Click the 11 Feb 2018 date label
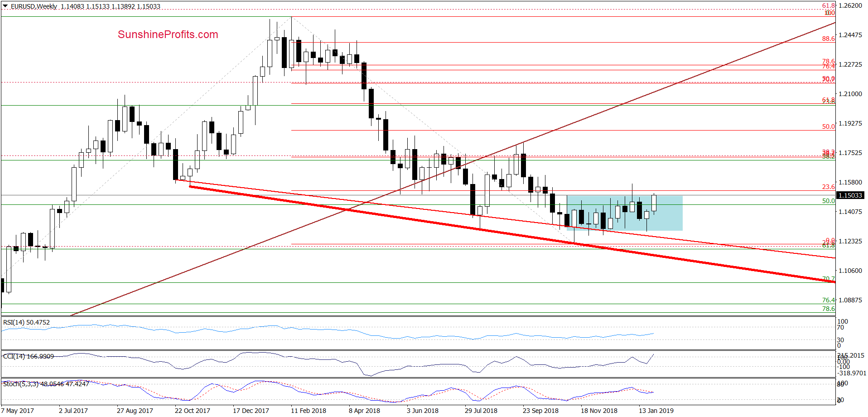Viewport: 868px width, 417px height. pyautogui.click(x=309, y=411)
